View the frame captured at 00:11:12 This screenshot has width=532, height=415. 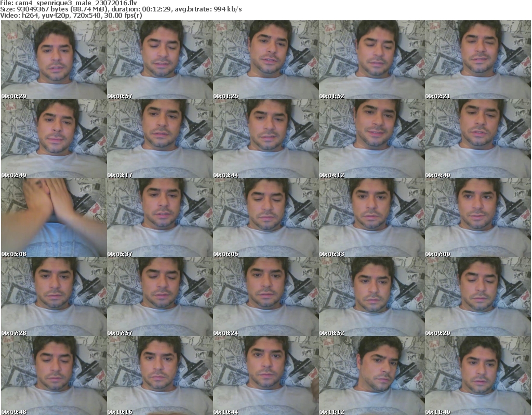(371, 376)
